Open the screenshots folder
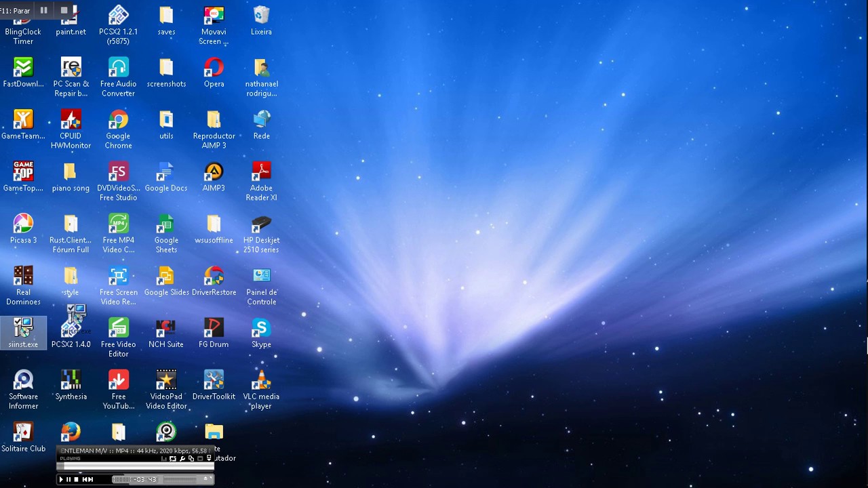 pyautogui.click(x=166, y=73)
